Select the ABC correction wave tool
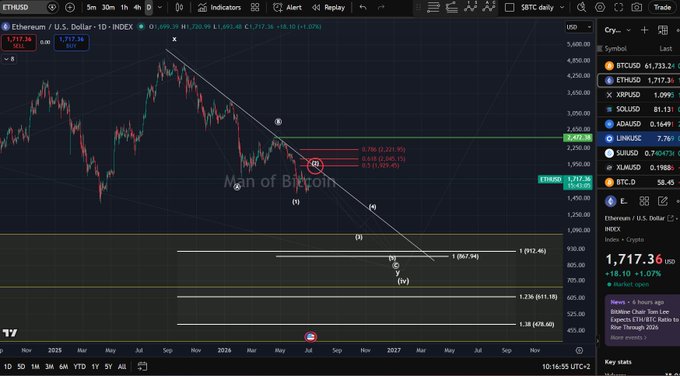The image size is (680, 376). coord(489,7)
